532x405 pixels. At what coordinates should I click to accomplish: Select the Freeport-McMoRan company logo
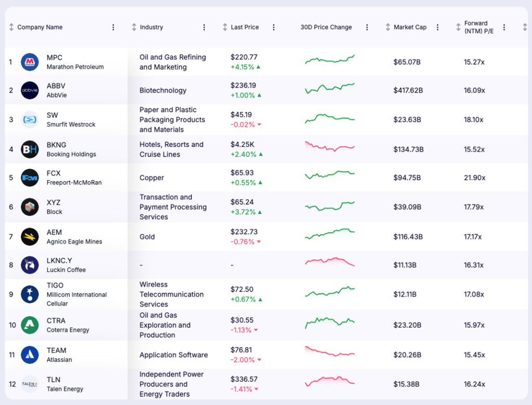pyautogui.click(x=29, y=178)
